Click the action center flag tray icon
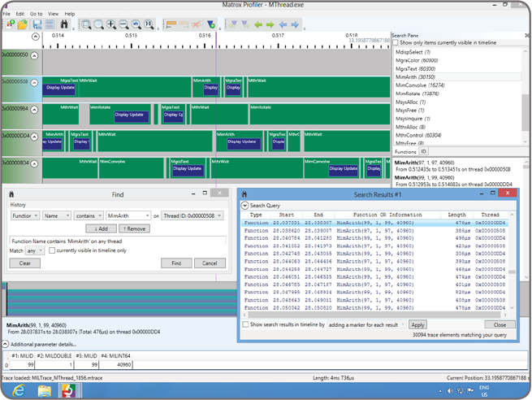Viewport: 532px width, 400px height. (x=470, y=391)
